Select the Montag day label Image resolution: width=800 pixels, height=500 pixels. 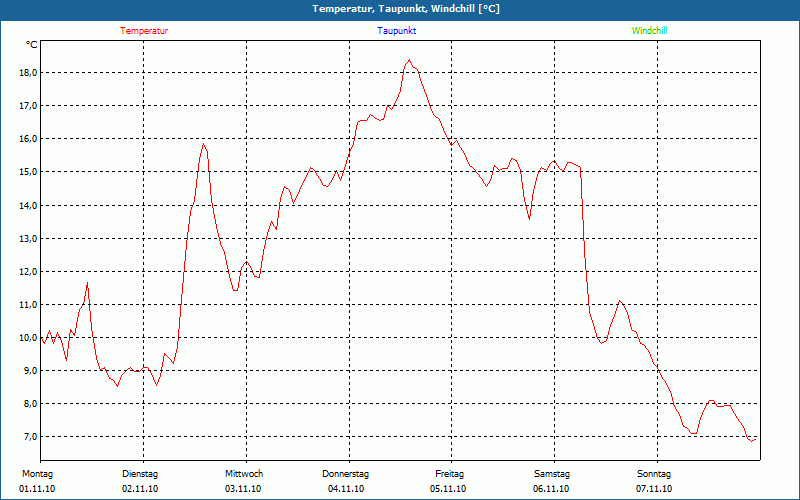click(37, 474)
